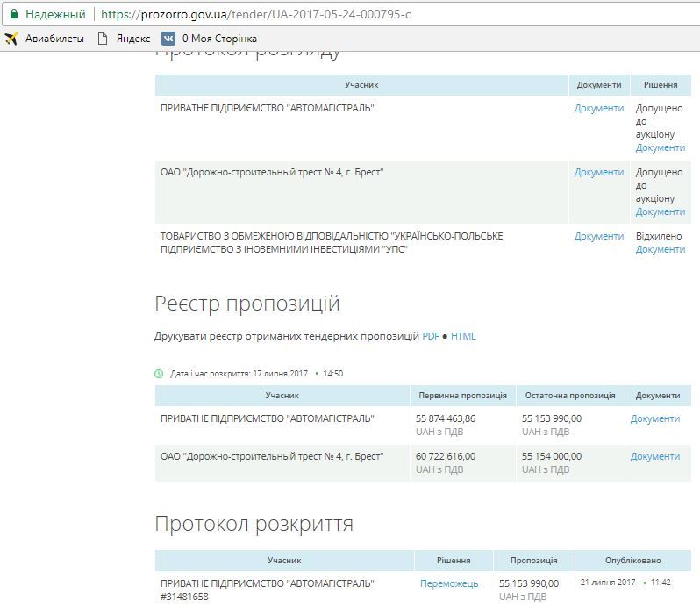Click Учасник header in review protocol table

[x=361, y=85]
